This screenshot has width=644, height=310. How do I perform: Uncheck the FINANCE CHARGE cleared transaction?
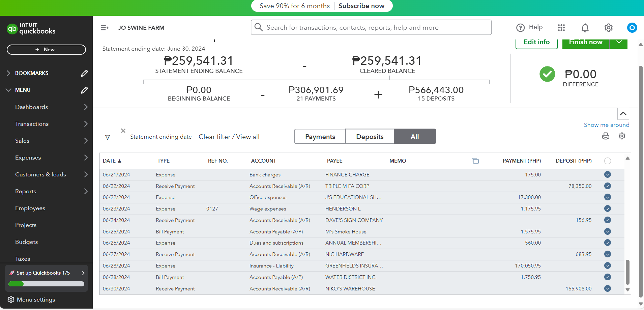tap(607, 174)
